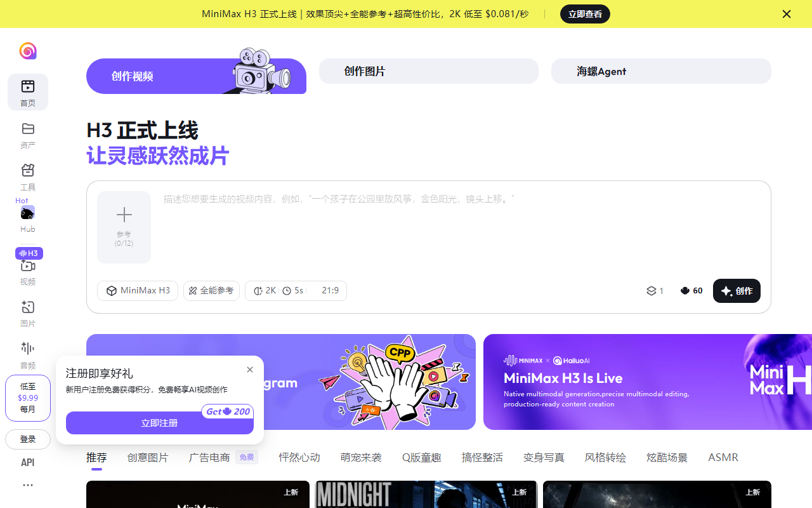The image size is (812, 508).
Task: Click the 立即注册 sign-up button
Action: click(x=160, y=423)
